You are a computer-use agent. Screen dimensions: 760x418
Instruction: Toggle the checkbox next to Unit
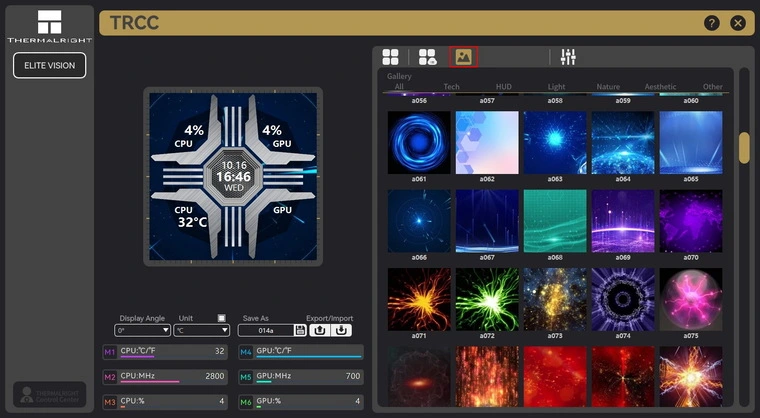222,318
